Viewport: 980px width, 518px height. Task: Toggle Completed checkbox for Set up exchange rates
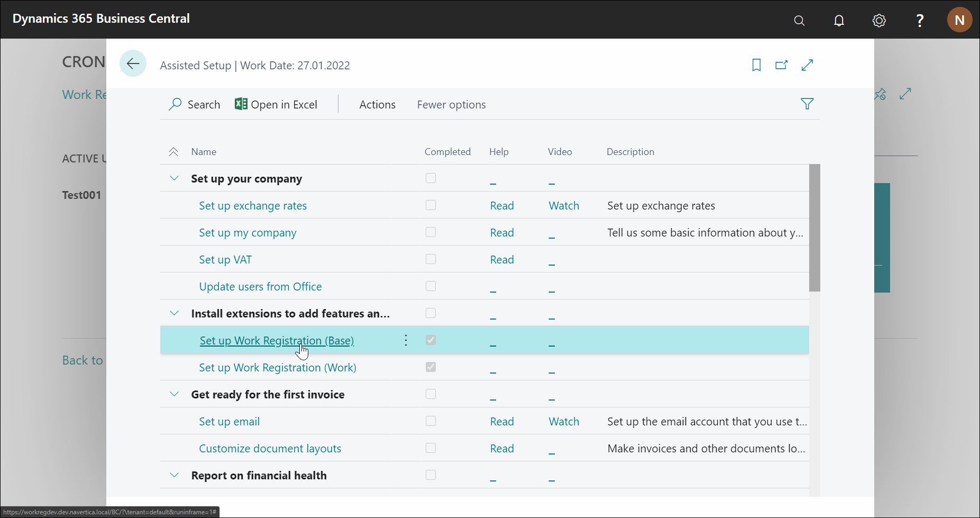tap(431, 205)
